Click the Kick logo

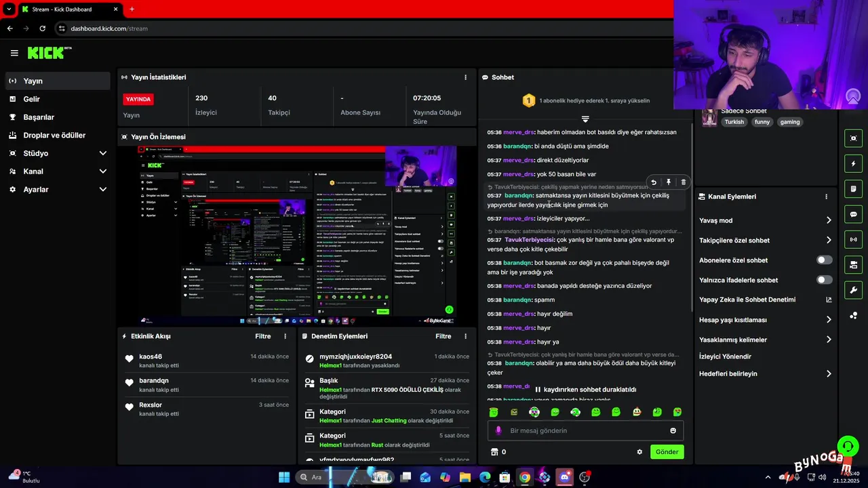pyautogui.click(x=50, y=53)
